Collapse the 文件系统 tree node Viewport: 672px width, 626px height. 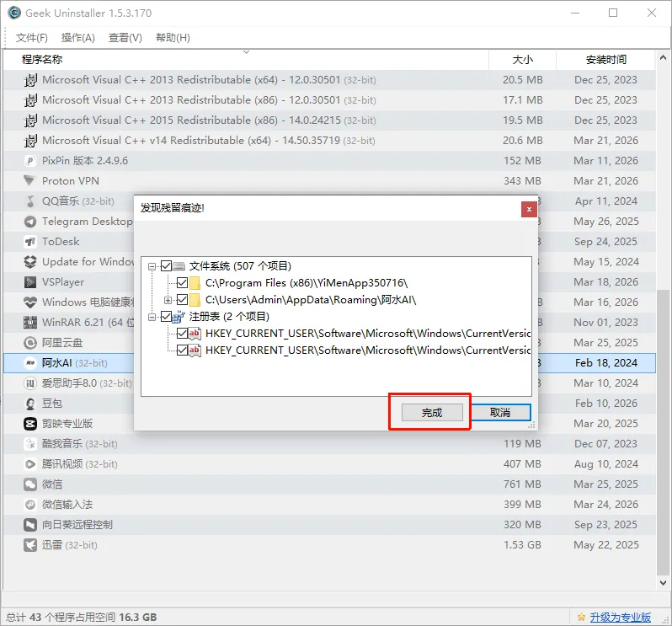coord(152,266)
